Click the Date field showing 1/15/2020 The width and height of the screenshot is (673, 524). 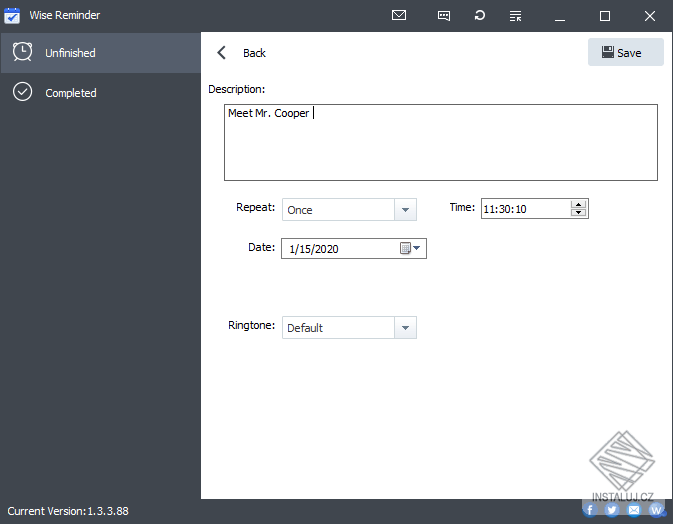pyautogui.click(x=354, y=248)
